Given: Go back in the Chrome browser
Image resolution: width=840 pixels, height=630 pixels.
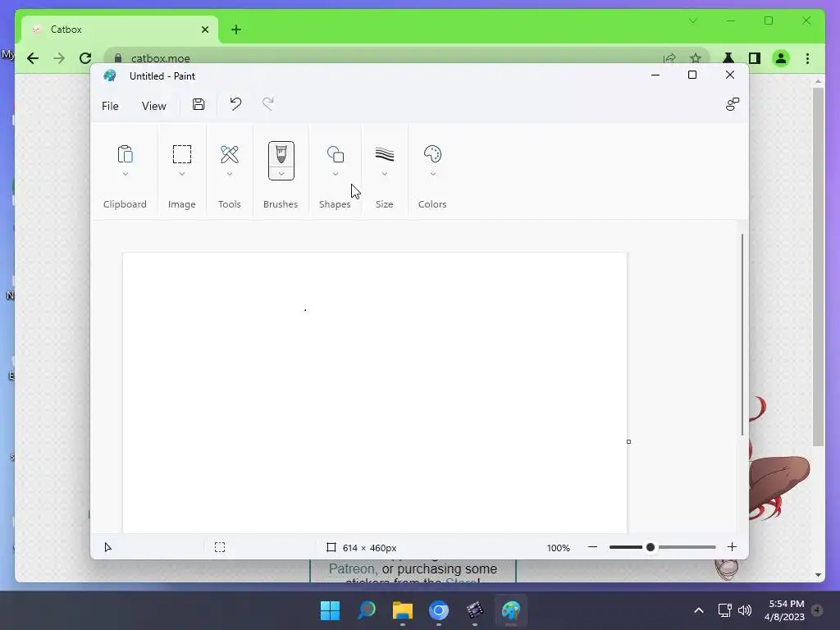Looking at the screenshot, I should tap(33, 58).
